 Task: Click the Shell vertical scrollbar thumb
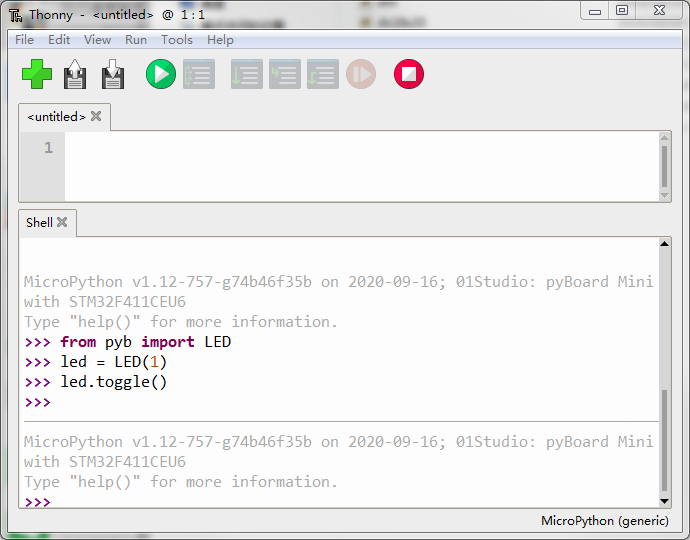(x=664, y=441)
